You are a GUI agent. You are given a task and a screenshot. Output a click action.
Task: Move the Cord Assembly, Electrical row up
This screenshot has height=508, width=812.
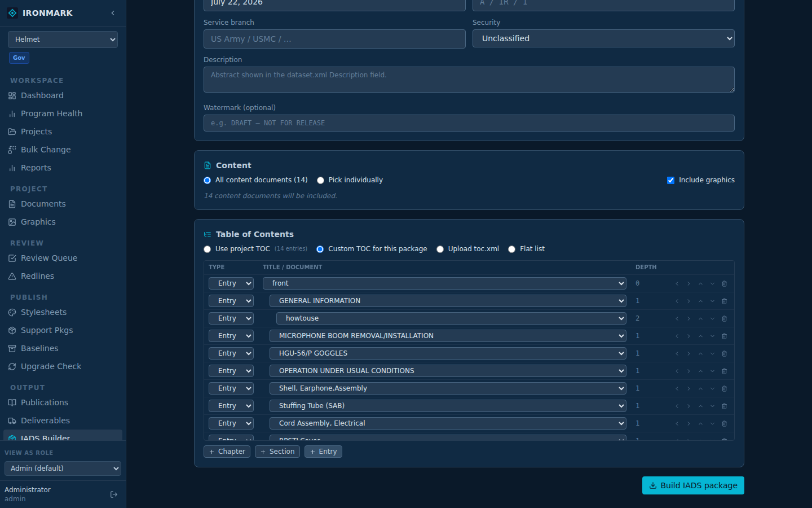(x=700, y=424)
